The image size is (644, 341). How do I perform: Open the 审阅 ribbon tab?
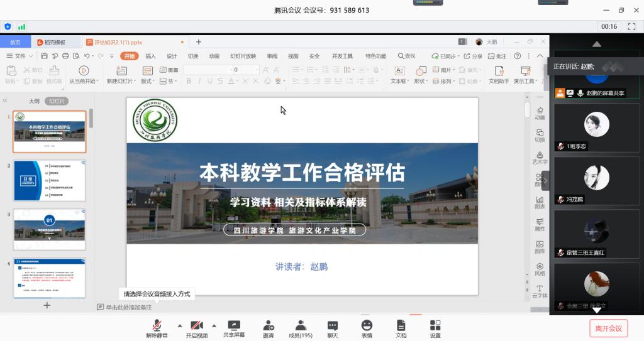pyautogui.click(x=272, y=56)
